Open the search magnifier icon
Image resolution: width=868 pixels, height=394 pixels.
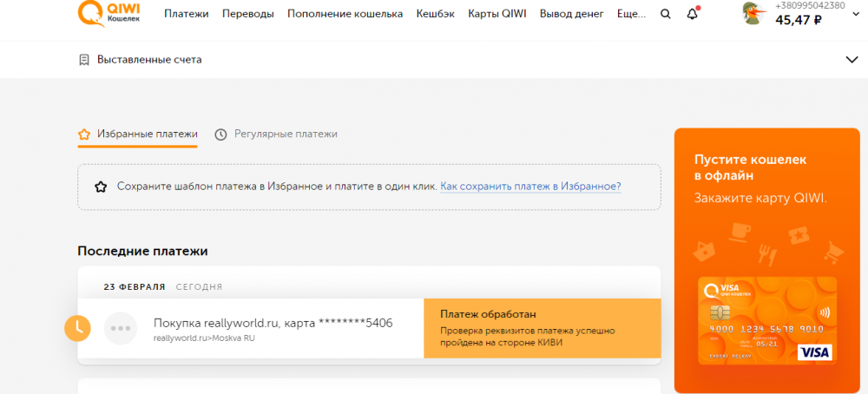[666, 14]
